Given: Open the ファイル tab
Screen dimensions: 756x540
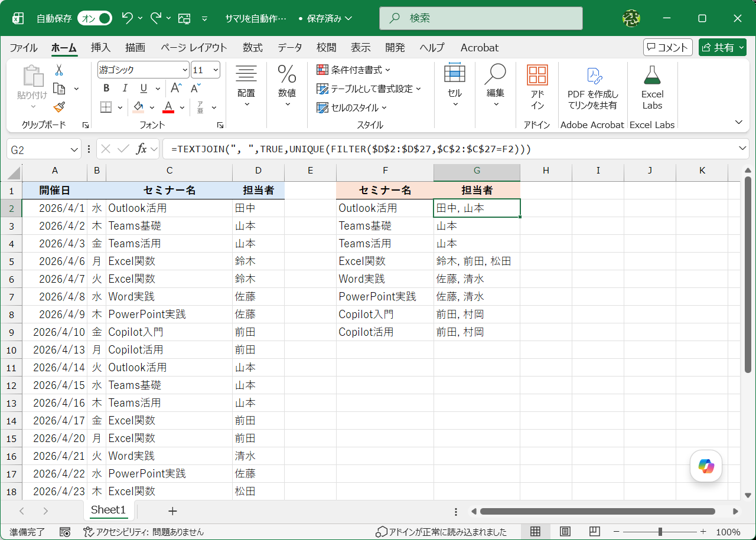Looking at the screenshot, I should pyautogui.click(x=24, y=48).
